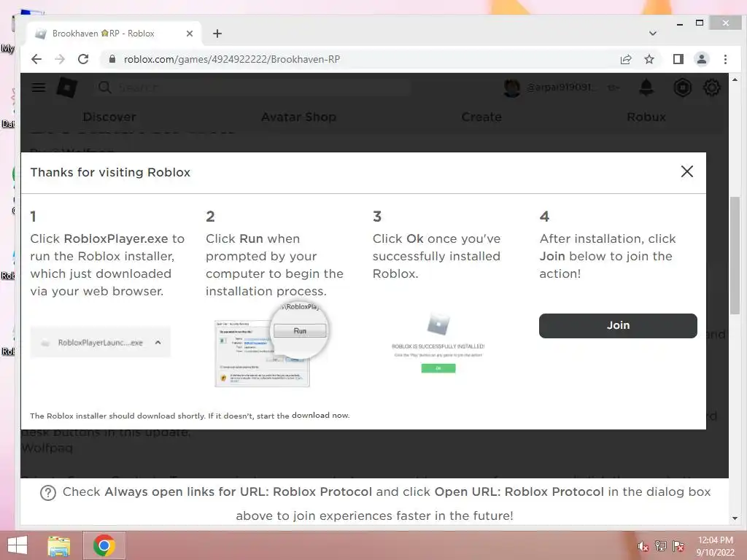
Task: Click the Chrome taskbar icon
Action: tap(104, 545)
